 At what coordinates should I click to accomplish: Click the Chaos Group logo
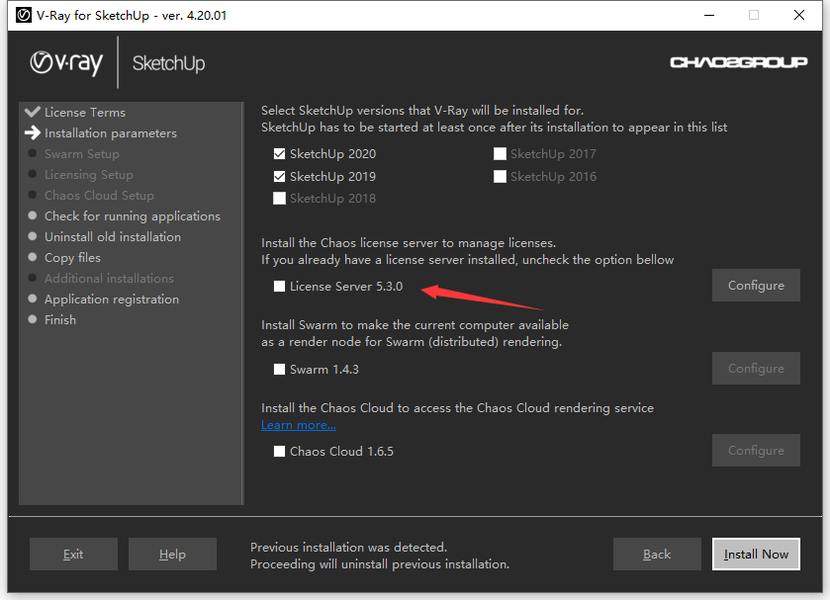[738, 62]
